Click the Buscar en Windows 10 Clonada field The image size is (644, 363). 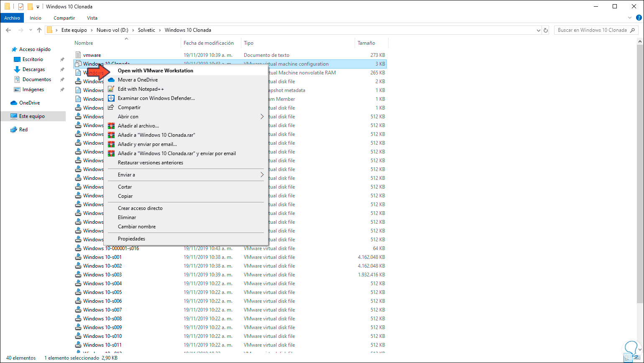click(595, 30)
